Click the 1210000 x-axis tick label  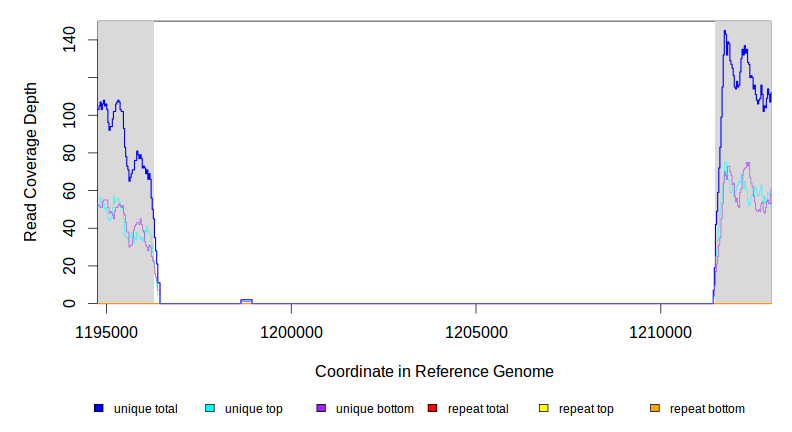(660, 329)
